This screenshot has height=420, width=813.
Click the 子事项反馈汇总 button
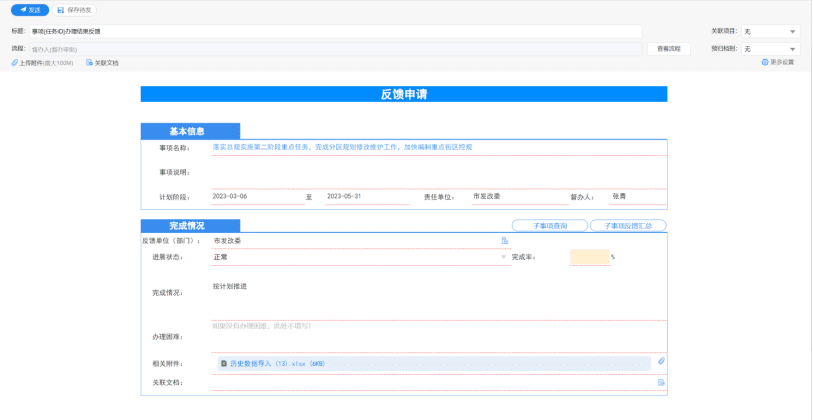(x=628, y=226)
